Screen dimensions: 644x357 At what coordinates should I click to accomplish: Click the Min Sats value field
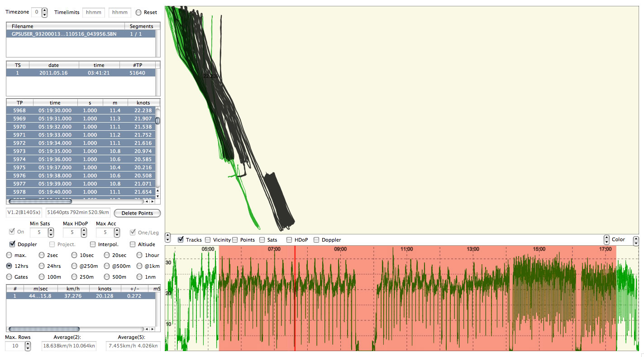coord(38,232)
